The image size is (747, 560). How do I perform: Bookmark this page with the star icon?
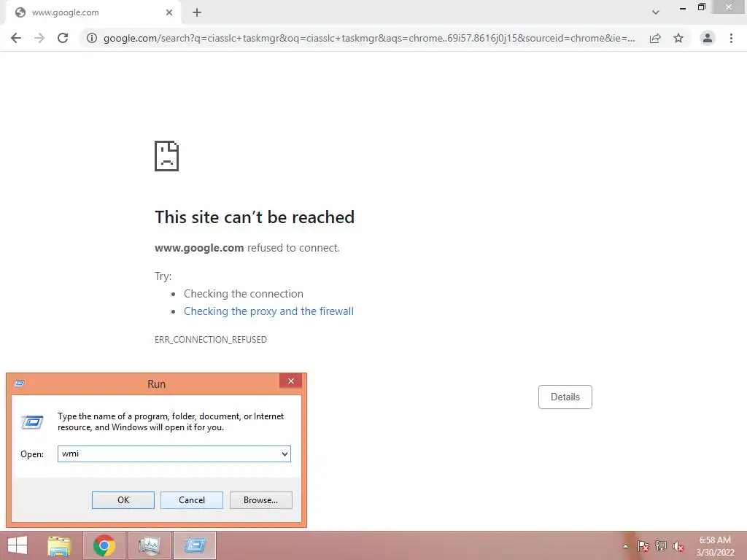click(678, 38)
